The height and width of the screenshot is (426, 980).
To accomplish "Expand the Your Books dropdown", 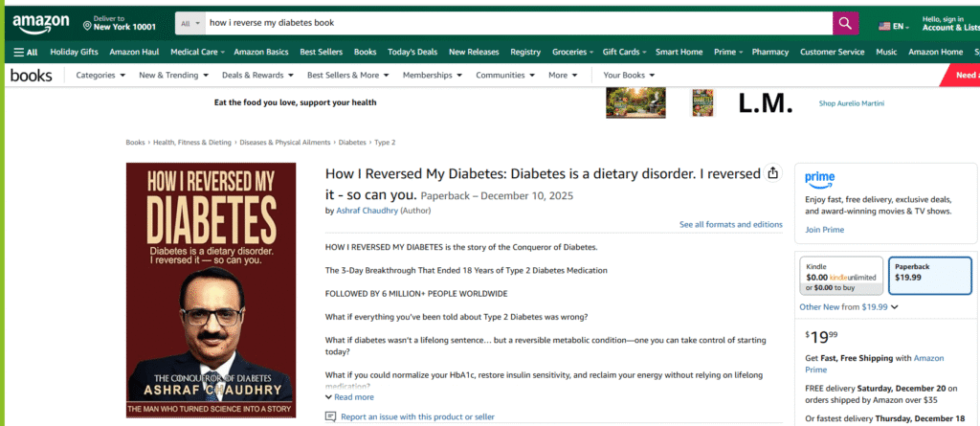I will coord(629,75).
